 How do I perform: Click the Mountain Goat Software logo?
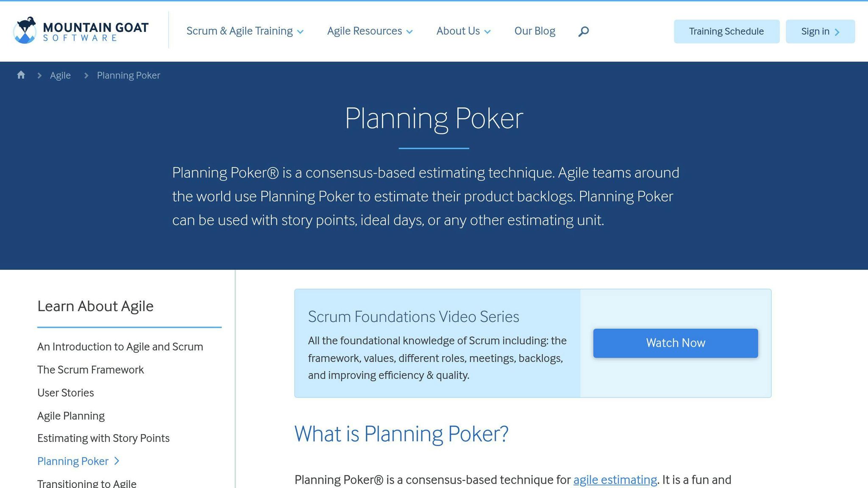coord(81,31)
